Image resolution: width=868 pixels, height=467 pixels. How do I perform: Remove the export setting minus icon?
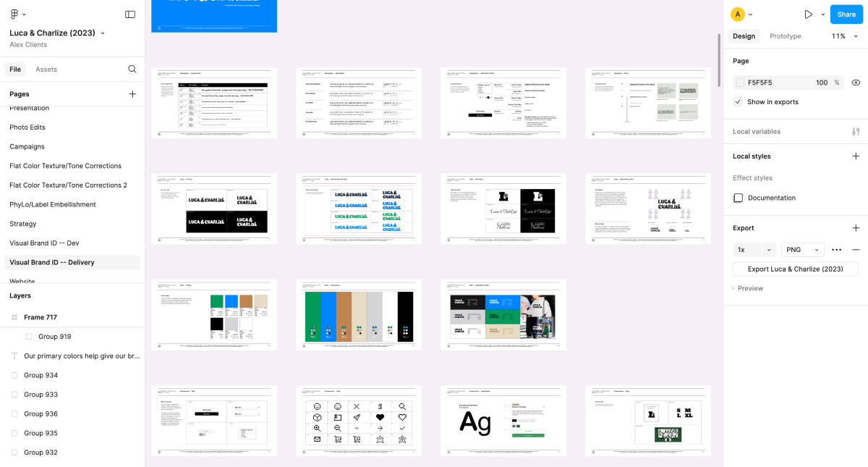(856, 250)
